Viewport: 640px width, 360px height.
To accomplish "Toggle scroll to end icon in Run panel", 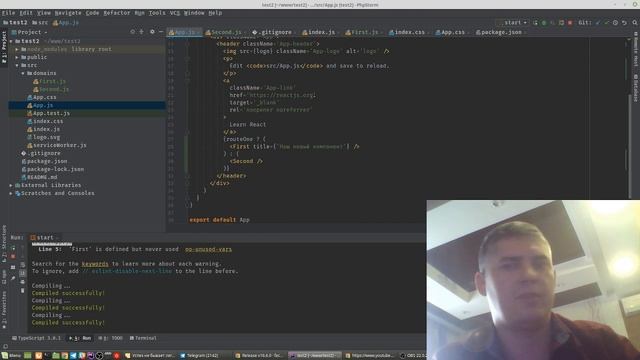I will coord(22,273).
